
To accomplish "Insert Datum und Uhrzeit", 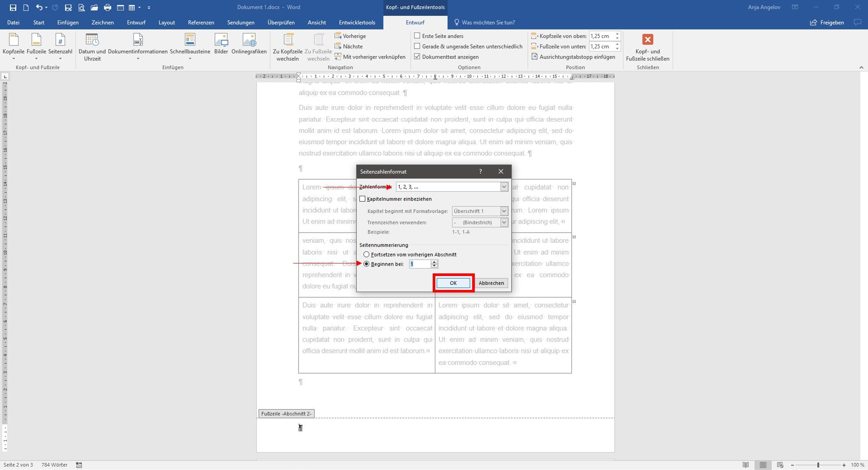I will [x=92, y=47].
